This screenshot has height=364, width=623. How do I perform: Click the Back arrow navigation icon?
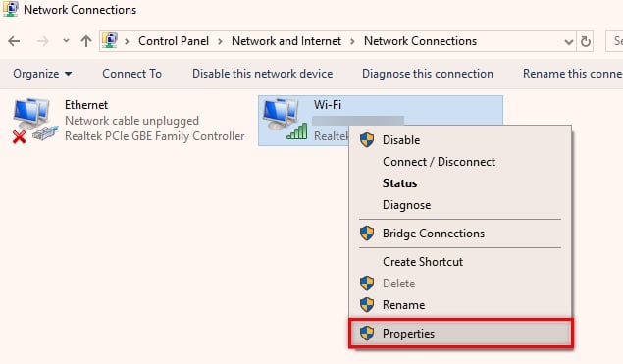click(x=14, y=41)
